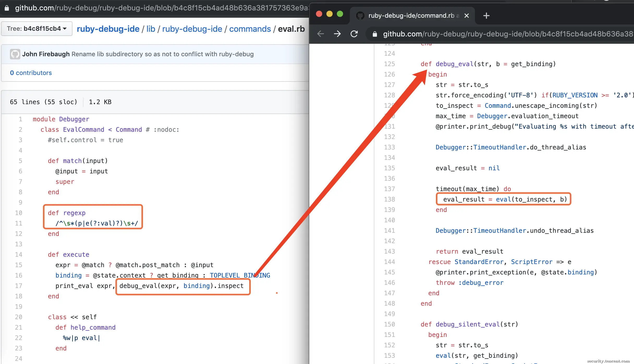Click 'eval_result = eval(to_inspect, b)' line
Screen dimensions: 634x364
click(505, 199)
